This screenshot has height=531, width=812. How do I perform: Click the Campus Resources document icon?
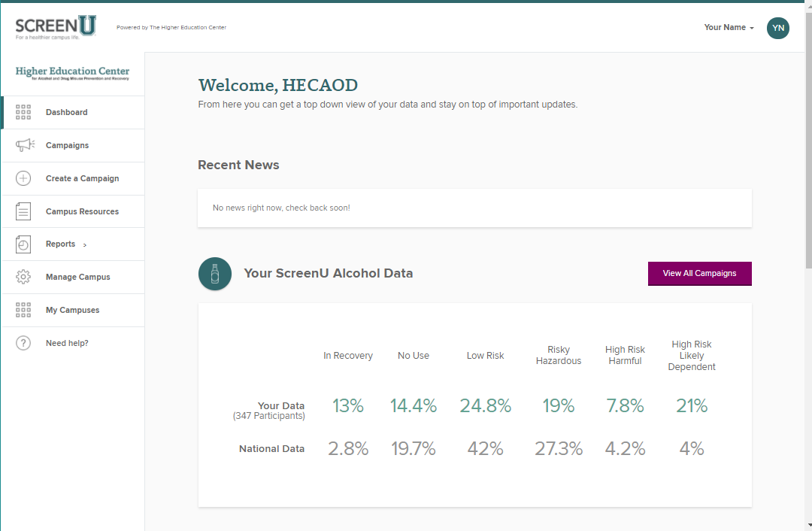coord(23,211)
